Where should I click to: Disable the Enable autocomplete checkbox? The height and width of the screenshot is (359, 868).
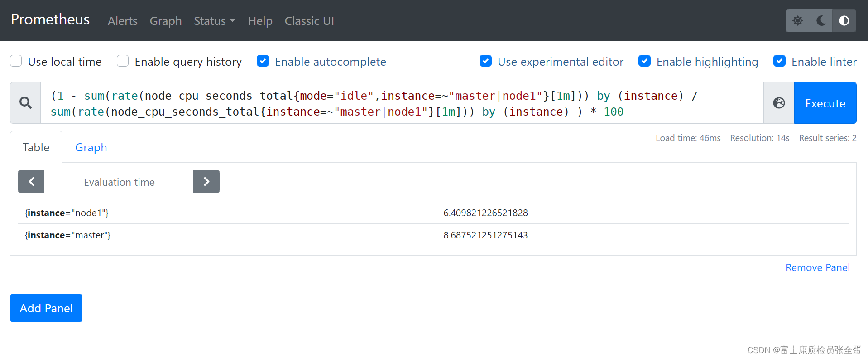point(263,61)
